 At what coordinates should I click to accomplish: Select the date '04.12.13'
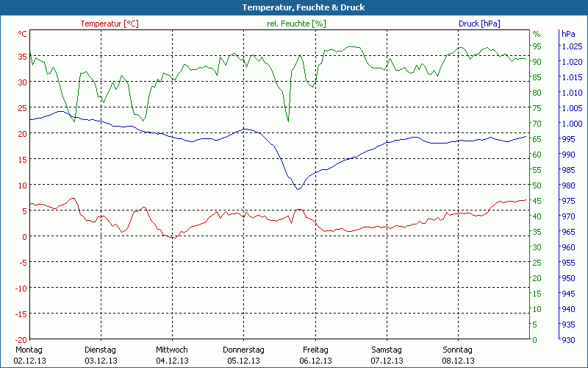[172, 361]
